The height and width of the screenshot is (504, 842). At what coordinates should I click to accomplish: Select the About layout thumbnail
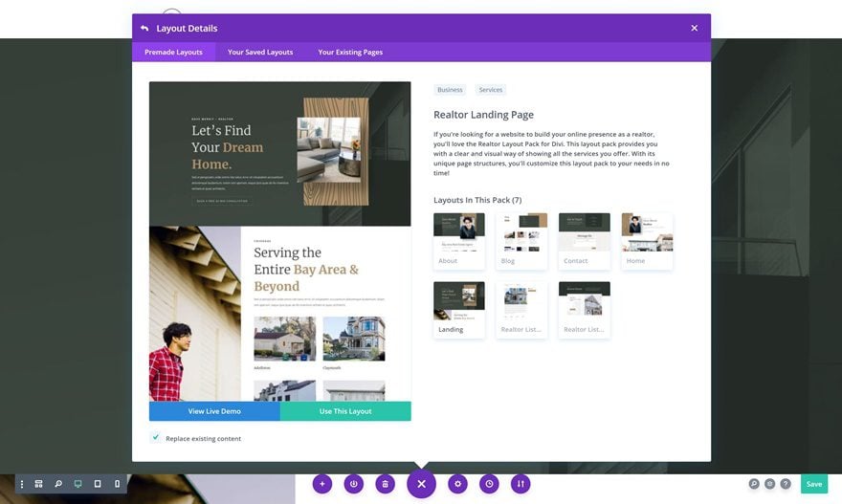[x=459, y=240]
